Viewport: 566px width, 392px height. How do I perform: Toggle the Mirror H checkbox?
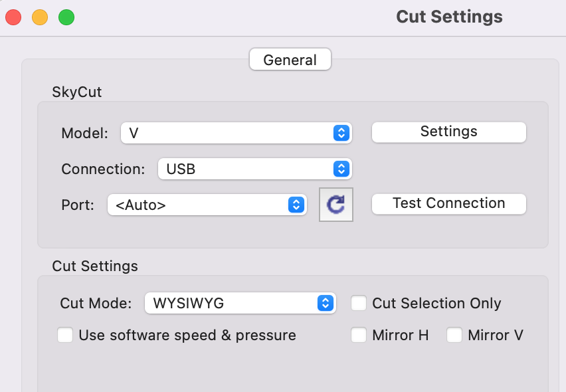click(359, 335)
